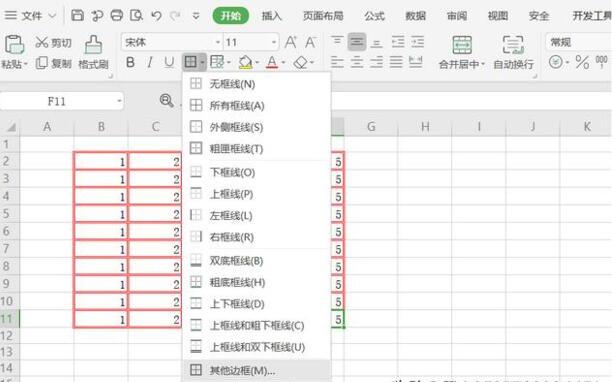Viewport: 612px width, 382px height.
Task: Select 外侧框线(S) border option
Action: click(257, 127)
